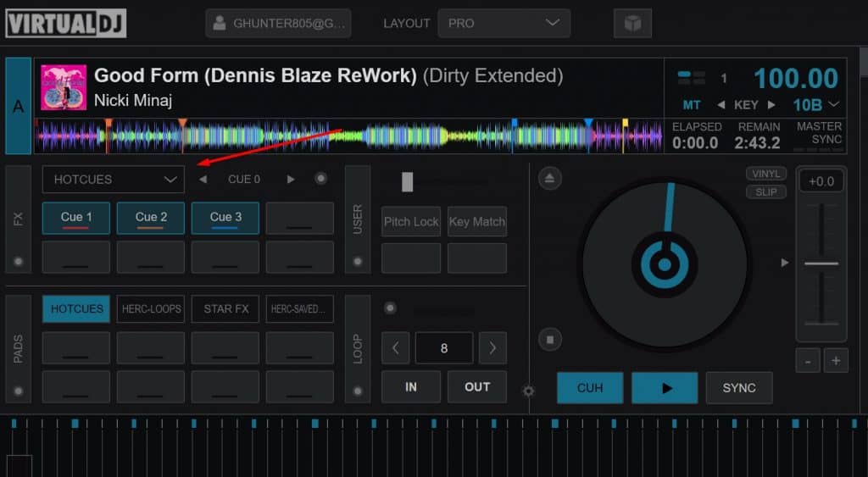Click the ELAPSED time 0:00.0 readout
Viewport: 868px width, 477px height.
[695, 143]
